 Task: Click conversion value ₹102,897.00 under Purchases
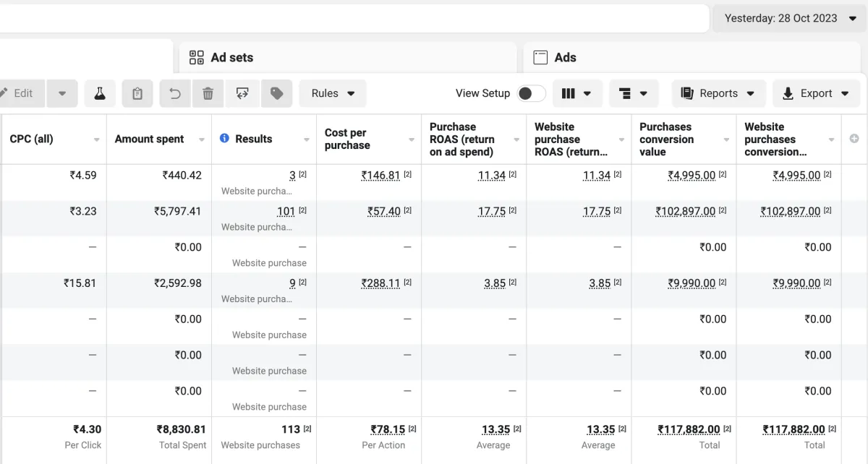(x=686, y=211)
